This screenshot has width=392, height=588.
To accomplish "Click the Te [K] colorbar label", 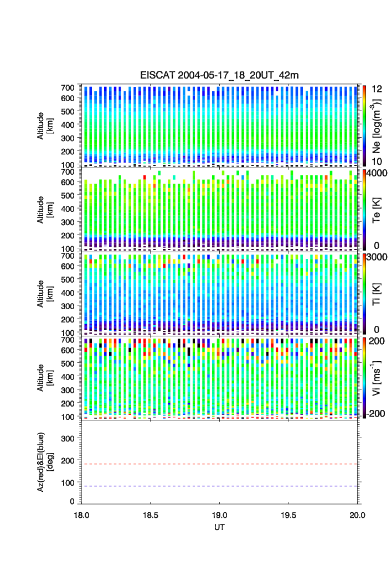I will click(x=376, y=210).
